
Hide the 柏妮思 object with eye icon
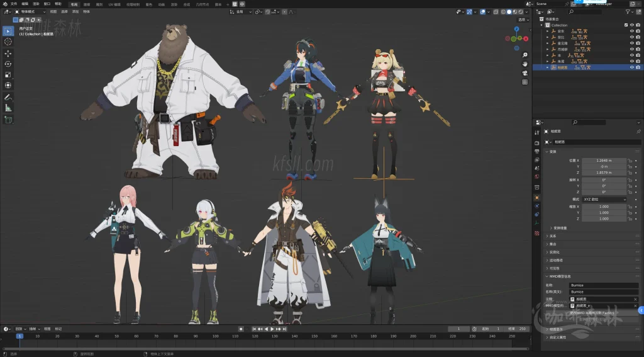631,67
